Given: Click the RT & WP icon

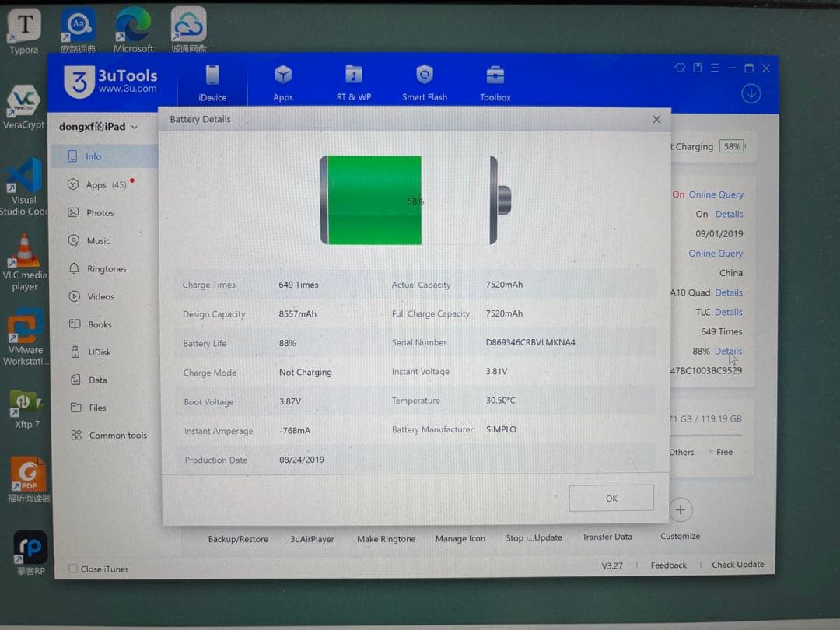Looking at the screenshot, I should (x=353, y=75).
